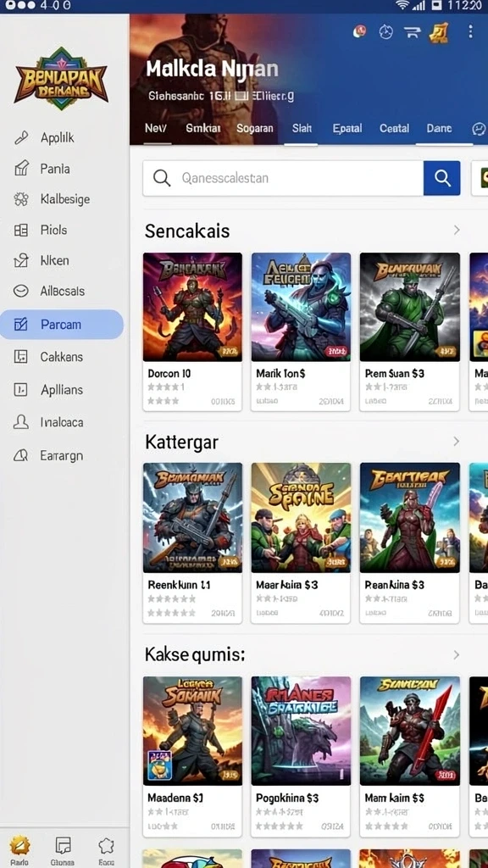The width and height of the screenshot is (488, 868).
Task: Click the Earargn sidebar icon
Action: pos(21,455)
